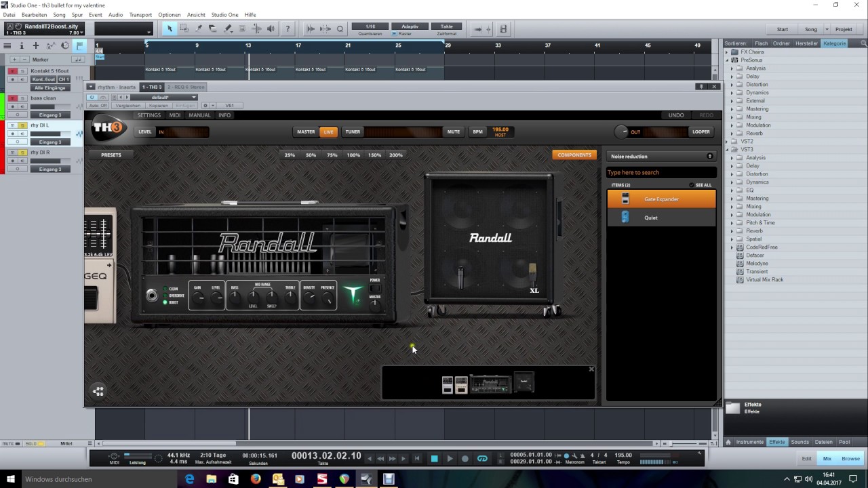
Task: Disable solo on rhy DI R track
Action: pos(22,152)
